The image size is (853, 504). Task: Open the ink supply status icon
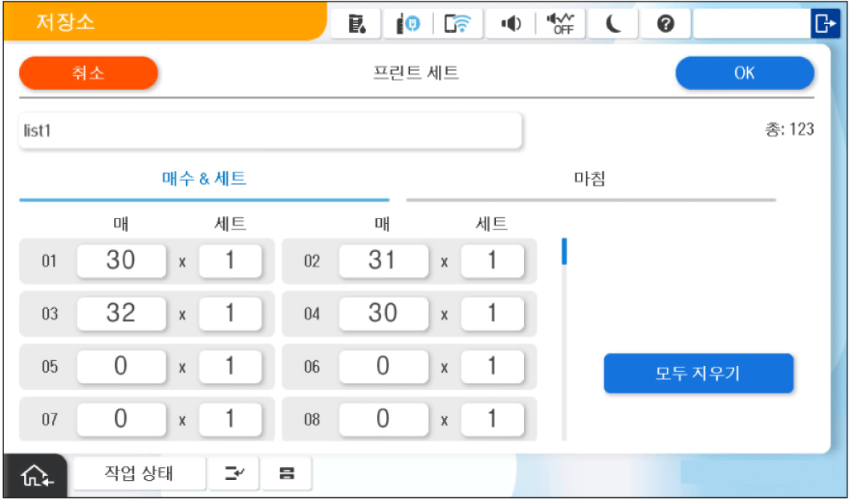pos(357,25)
